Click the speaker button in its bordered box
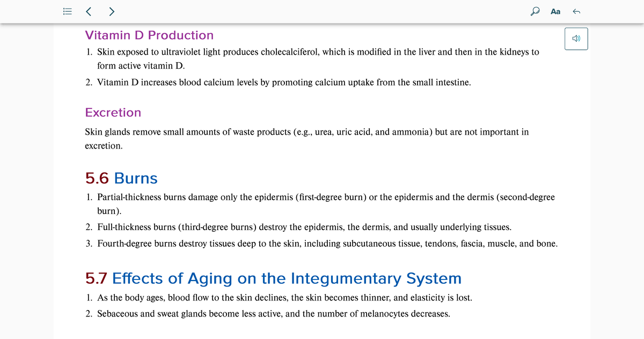 click(x=576, y=38)
